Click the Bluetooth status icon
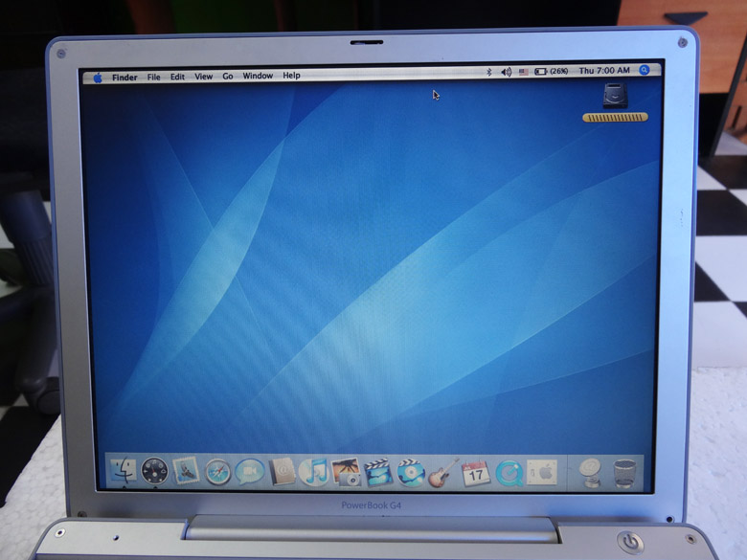 coord(488,72)
